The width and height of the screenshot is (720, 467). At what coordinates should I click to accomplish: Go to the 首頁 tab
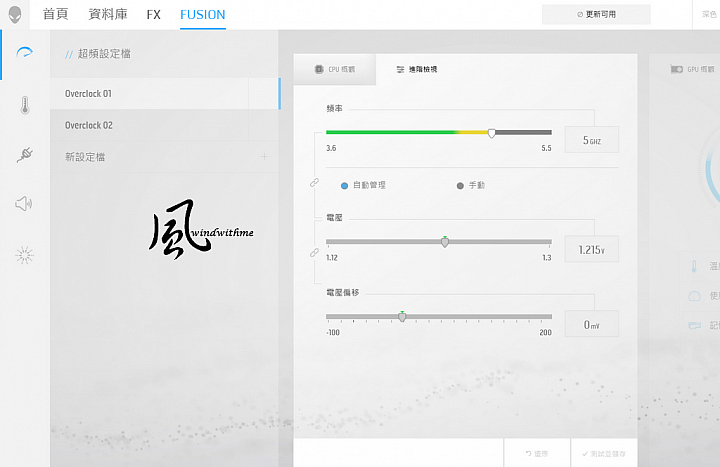pos(56,14)
